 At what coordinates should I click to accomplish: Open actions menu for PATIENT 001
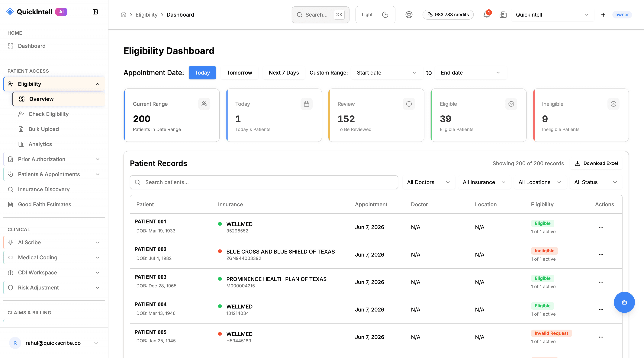tap(601, 227)
